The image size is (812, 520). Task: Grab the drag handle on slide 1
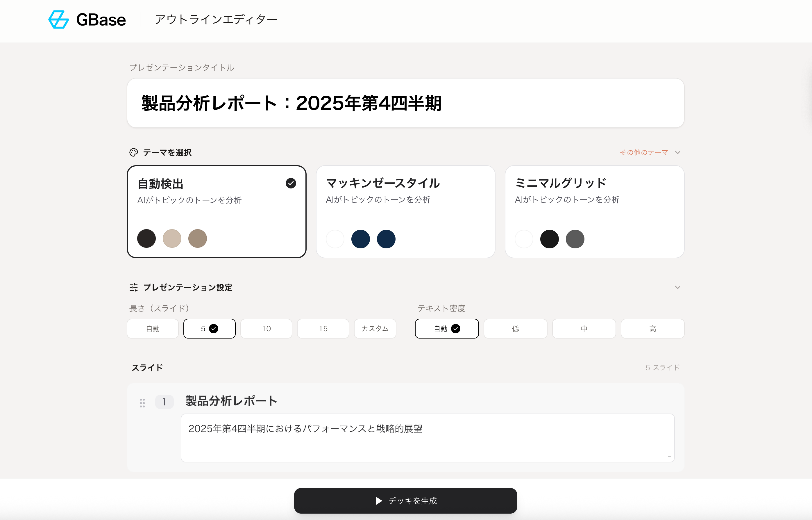(142, 403)
